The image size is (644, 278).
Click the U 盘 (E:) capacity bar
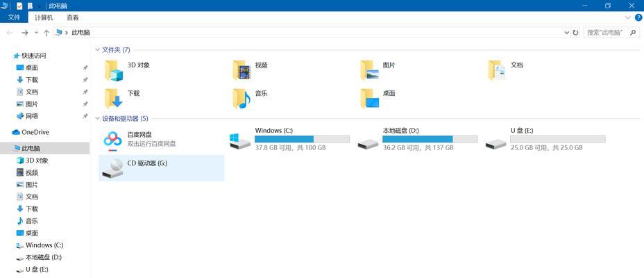(558, 139)
